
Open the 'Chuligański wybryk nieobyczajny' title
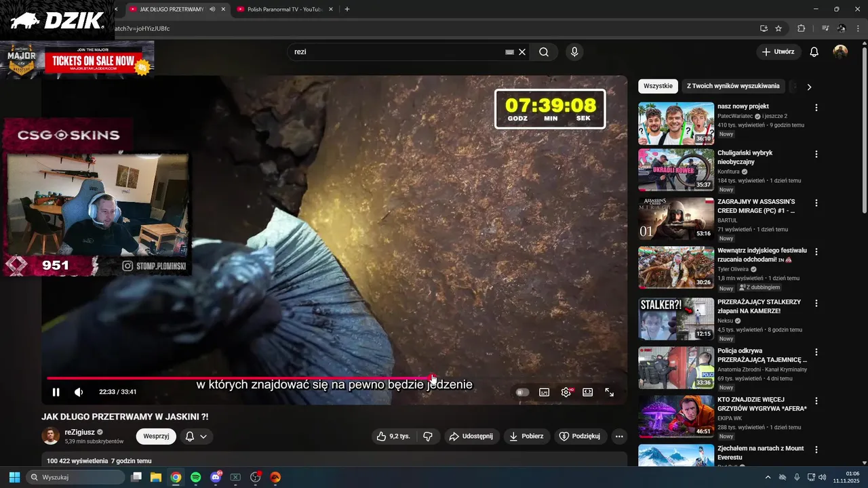pos(745,157)
